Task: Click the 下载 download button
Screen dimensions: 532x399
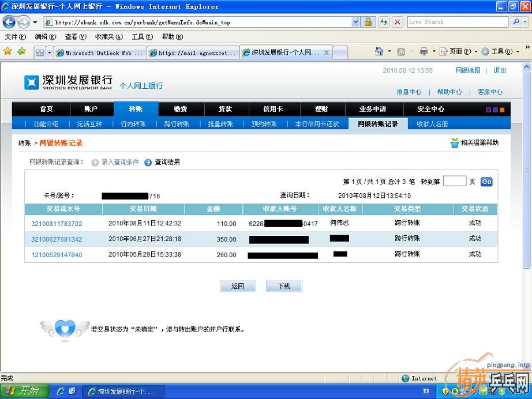Action: pos(284,286)
